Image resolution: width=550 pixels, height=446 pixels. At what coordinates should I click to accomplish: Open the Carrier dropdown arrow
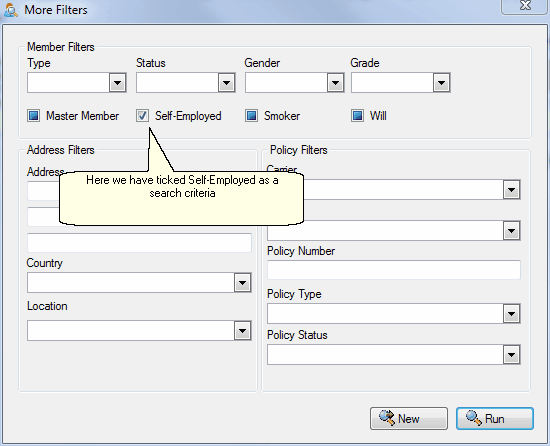coord(511,190)
